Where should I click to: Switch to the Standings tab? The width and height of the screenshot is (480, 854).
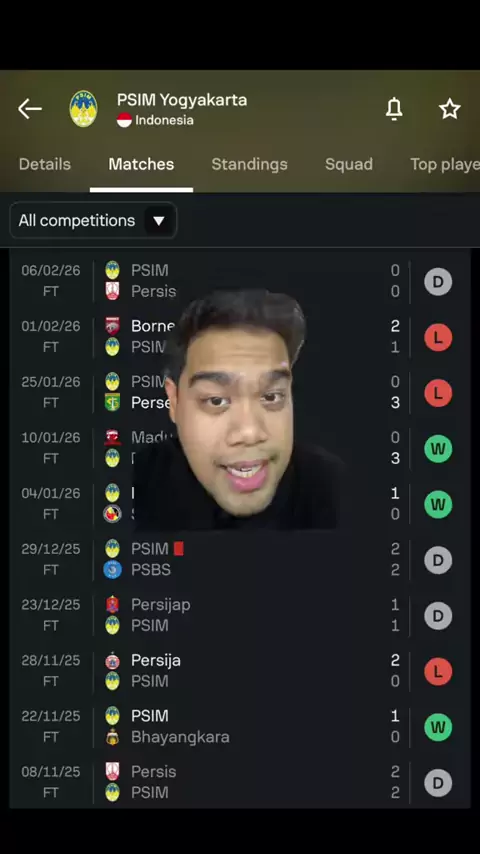(x=250, y=164)
